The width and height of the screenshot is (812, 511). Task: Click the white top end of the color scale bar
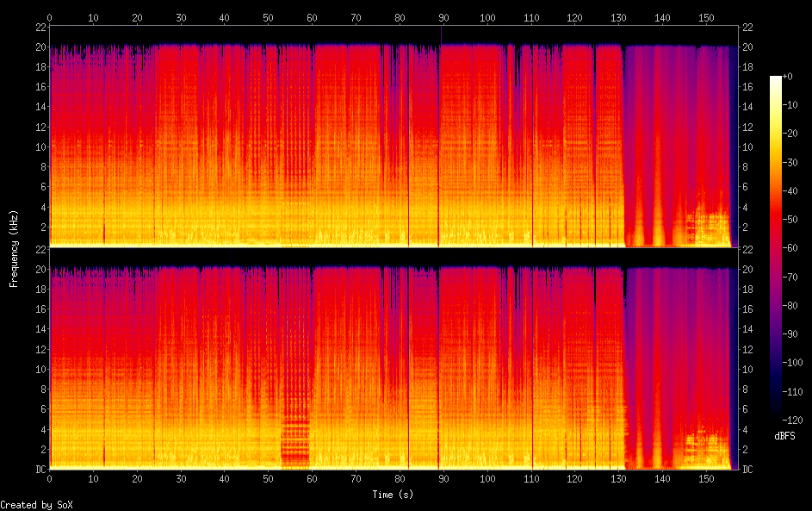[x=776, y=79]
